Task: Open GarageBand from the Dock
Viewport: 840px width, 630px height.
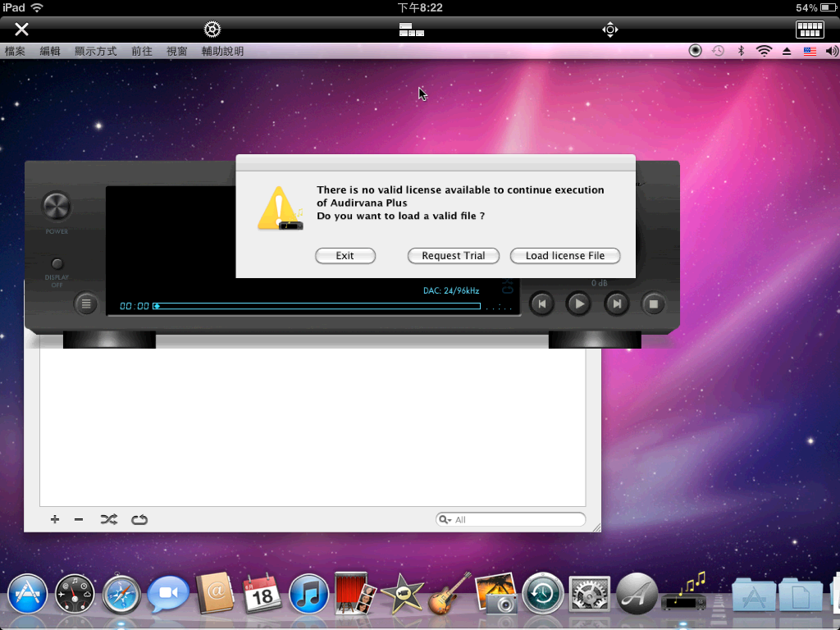Action: [x=450, y=593]
